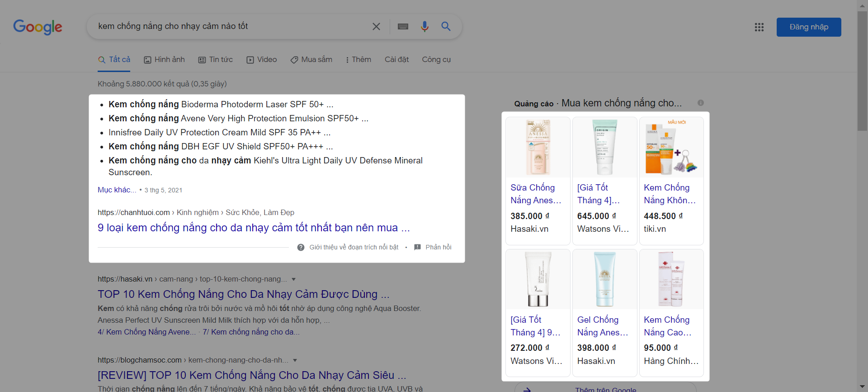Screen dimensions: 868x392
Task: Open Công cụ tools menu
Action: pyautogui.click(x=436, y=60)
